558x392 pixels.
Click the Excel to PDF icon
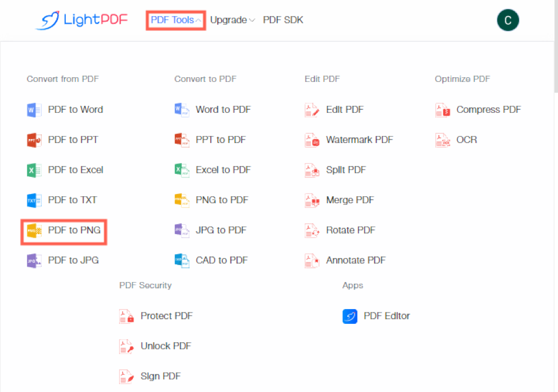click(x=182, y=170)
